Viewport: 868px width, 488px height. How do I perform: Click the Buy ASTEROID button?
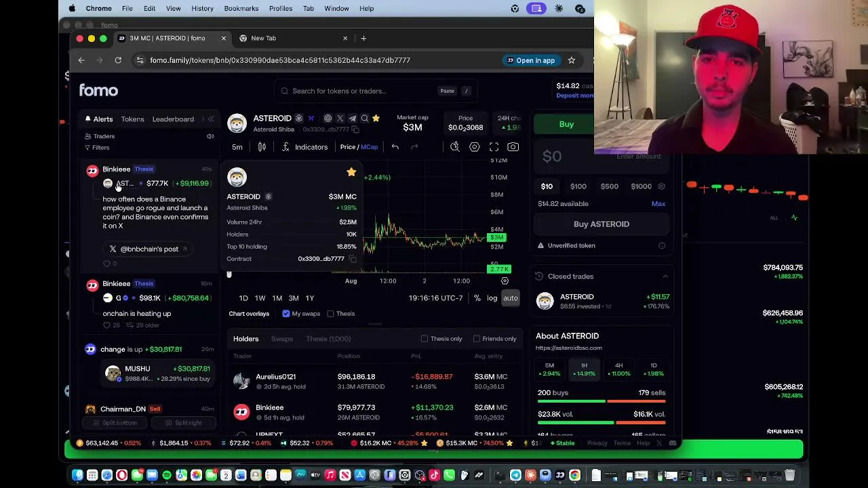601,224
